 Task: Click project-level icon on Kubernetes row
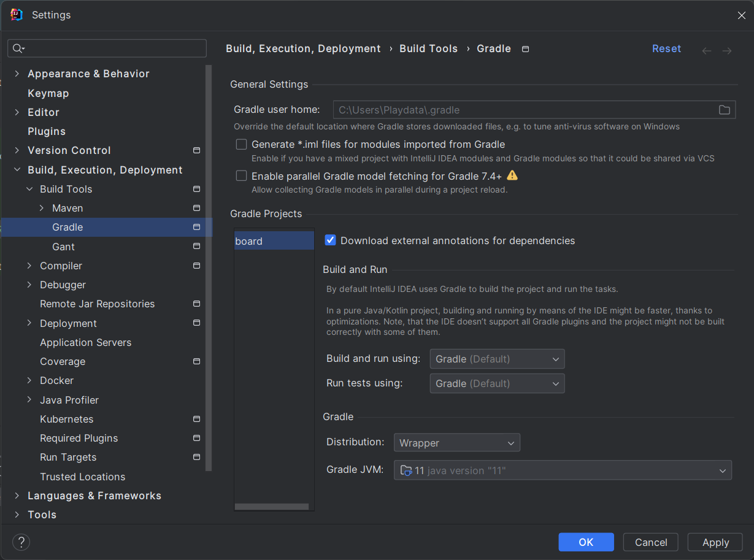tap(196, 419)
